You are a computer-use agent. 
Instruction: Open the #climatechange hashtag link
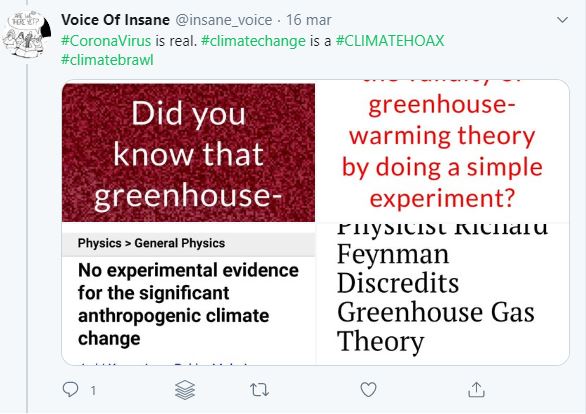[253, 41]
